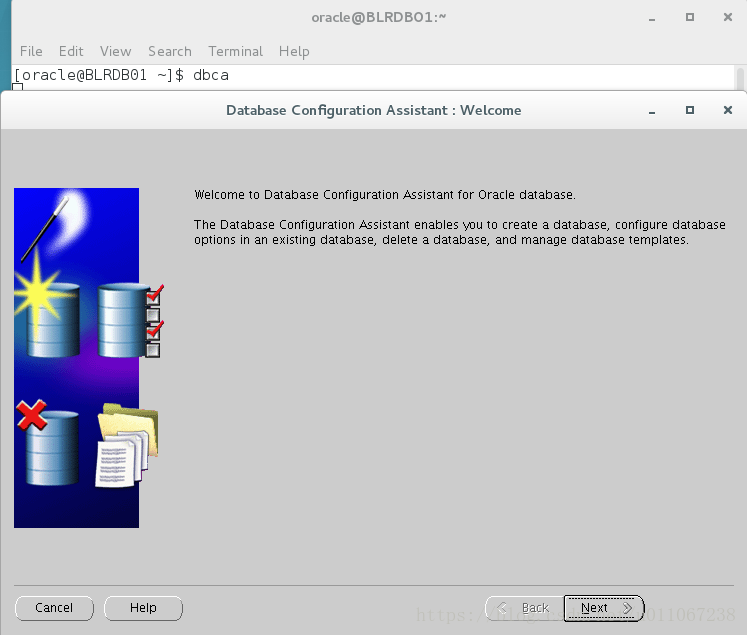
Task: Maximize the Database Configuration Assistant window
Action: tap(689, 110)
